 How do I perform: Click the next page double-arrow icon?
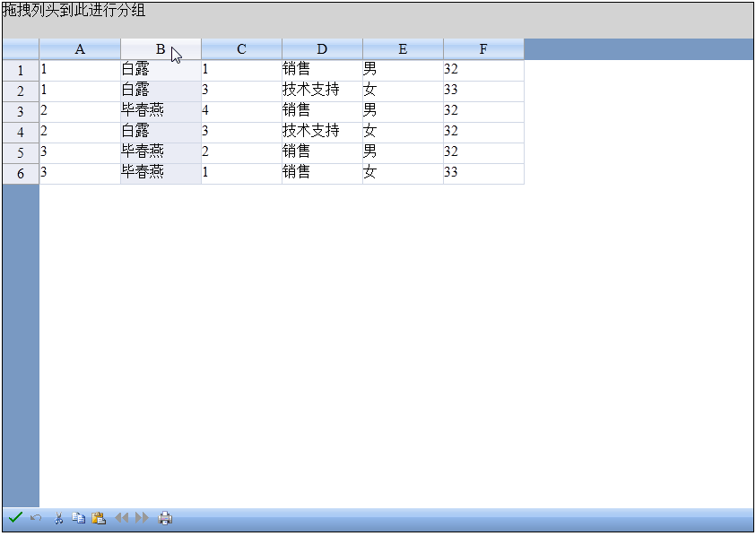coord(143,518)
